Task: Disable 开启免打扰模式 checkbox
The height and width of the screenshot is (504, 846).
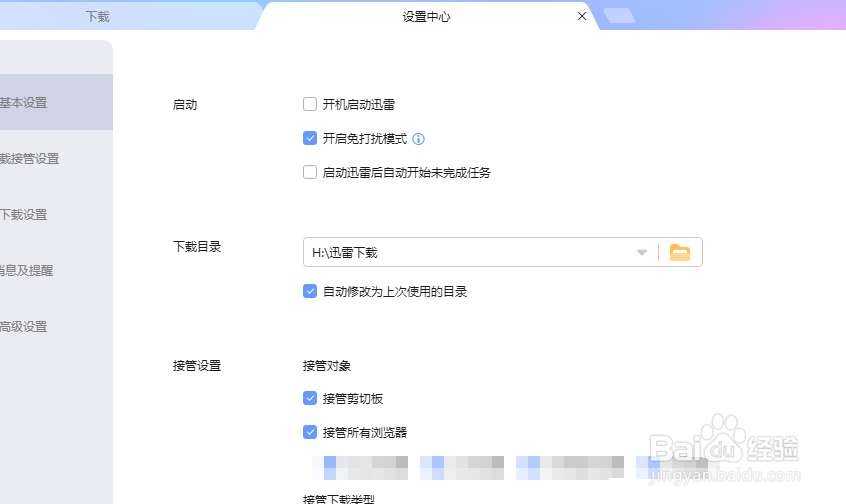Action: 310,138
